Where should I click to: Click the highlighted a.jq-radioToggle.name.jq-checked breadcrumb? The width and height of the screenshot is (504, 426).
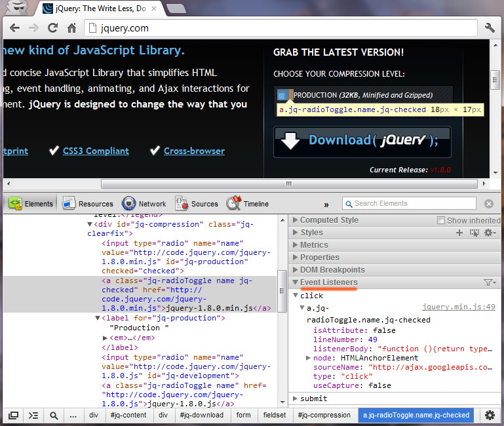click(x=416, y=415)
